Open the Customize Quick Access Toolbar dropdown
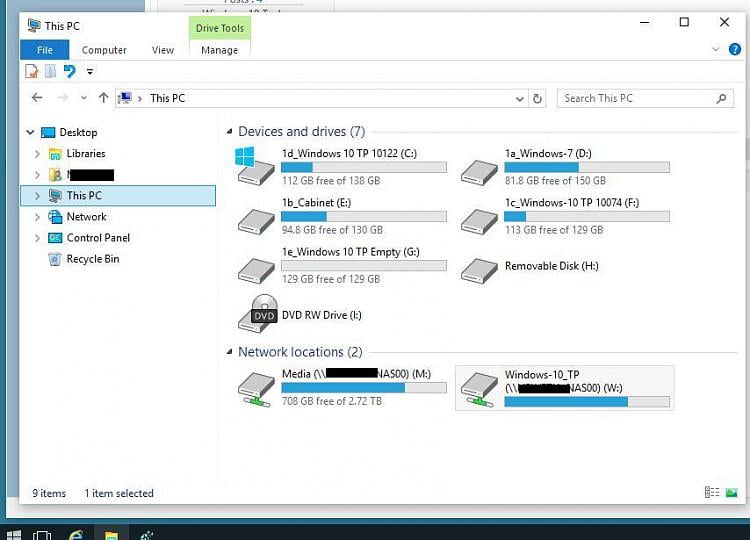 click(90, 72)
